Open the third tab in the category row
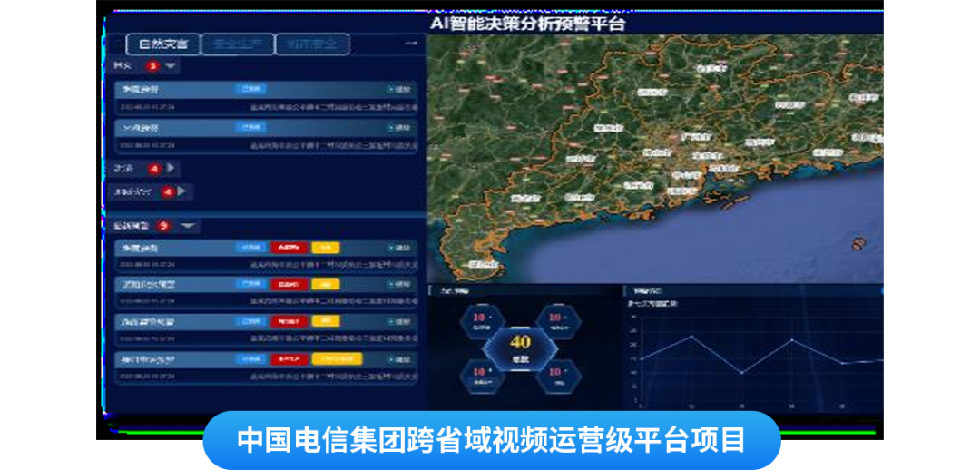The width and height of the screenshot is (980, 470). coord(312,44)
